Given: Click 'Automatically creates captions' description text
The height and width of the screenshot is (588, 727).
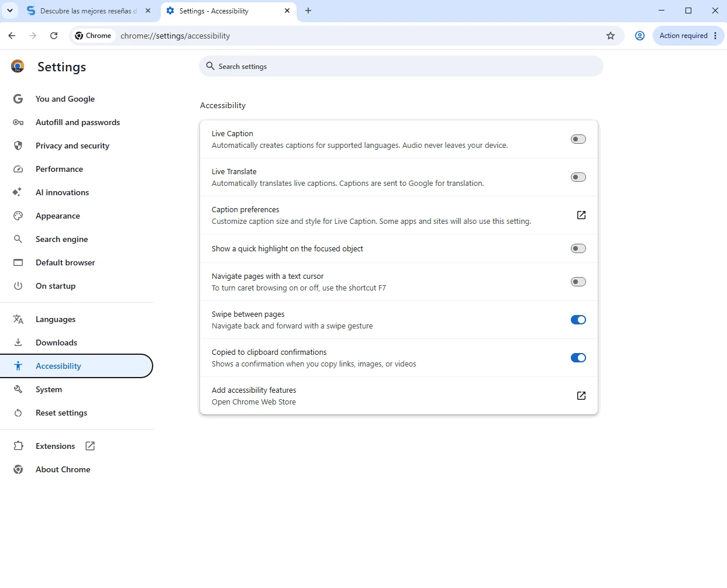Looking at the screenshot, I should coord(360,146).
